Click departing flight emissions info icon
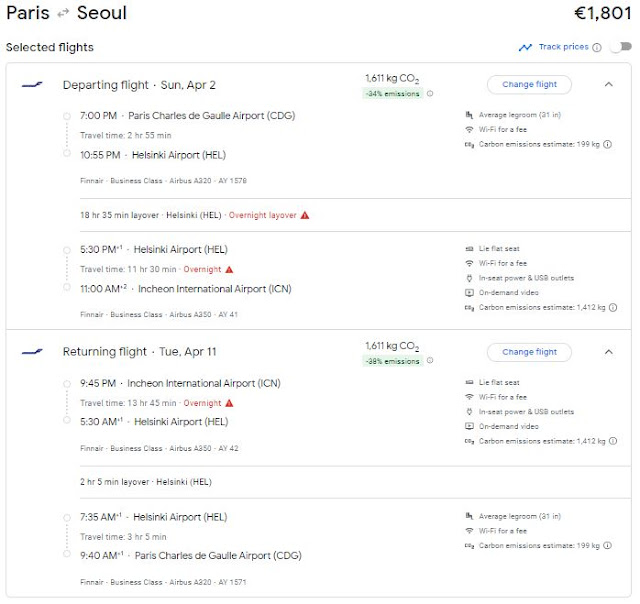Screen dimensions: 640x604 431,94
